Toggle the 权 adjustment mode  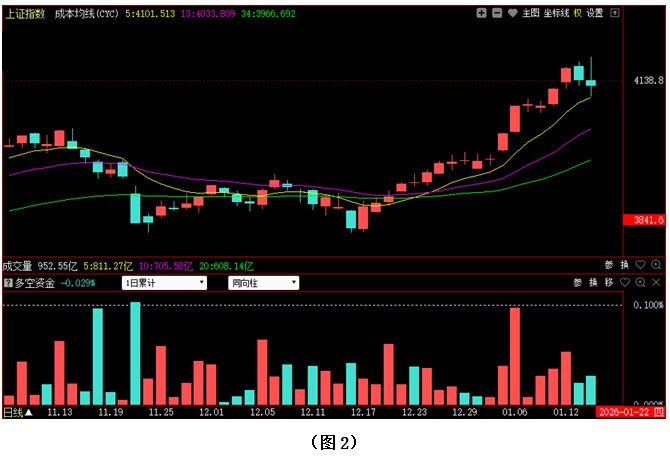pyautogui.click(x=578, y=14)
